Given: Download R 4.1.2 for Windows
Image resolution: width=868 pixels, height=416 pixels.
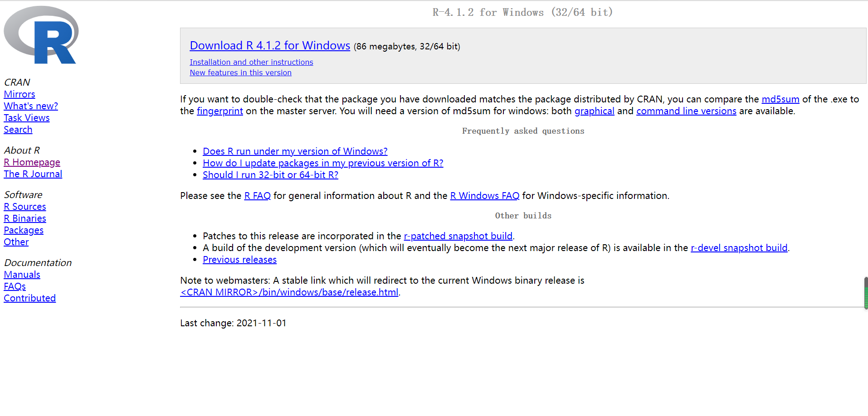Looking at the screenshot, I should pos(270,46).
